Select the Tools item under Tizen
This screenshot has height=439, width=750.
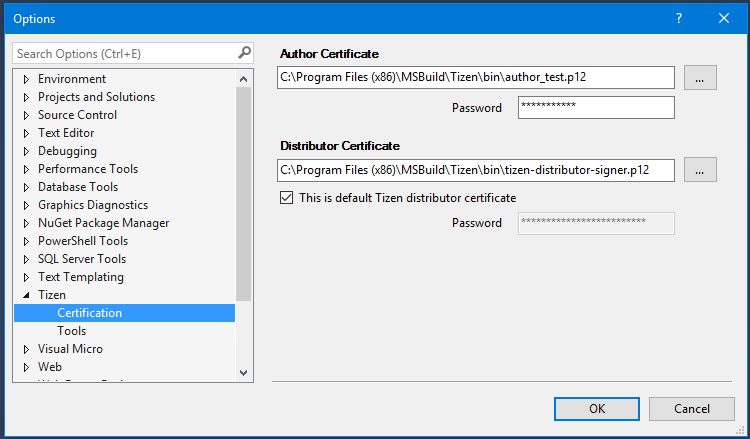(x=71, y=331)
